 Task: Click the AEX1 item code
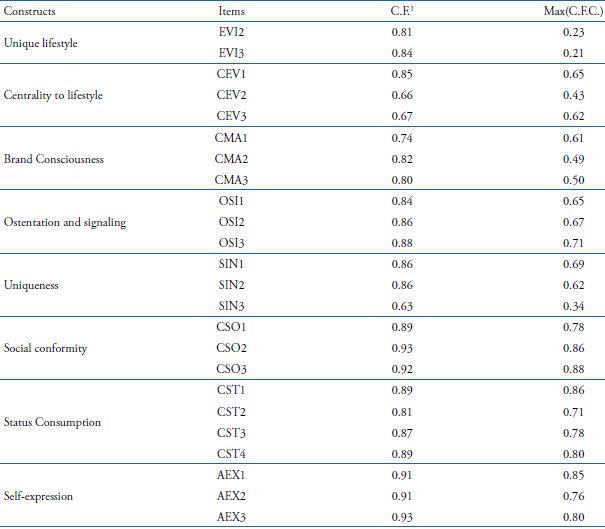point(231,475)
